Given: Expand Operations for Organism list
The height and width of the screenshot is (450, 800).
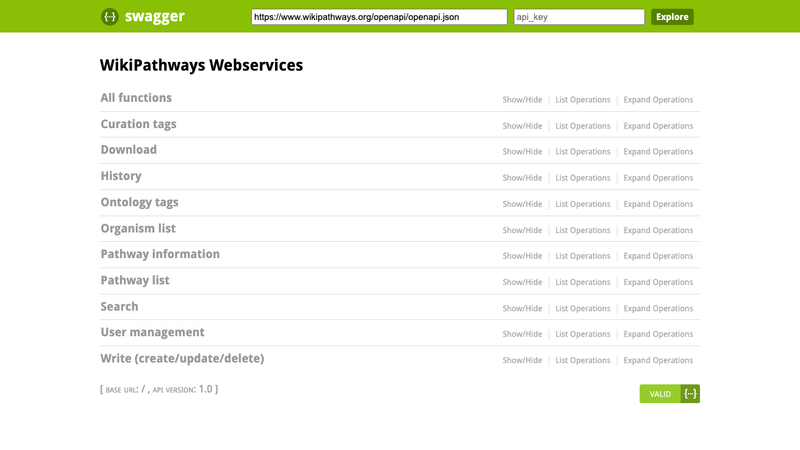Looking at the screenshot, I should (x=658, y=230).
